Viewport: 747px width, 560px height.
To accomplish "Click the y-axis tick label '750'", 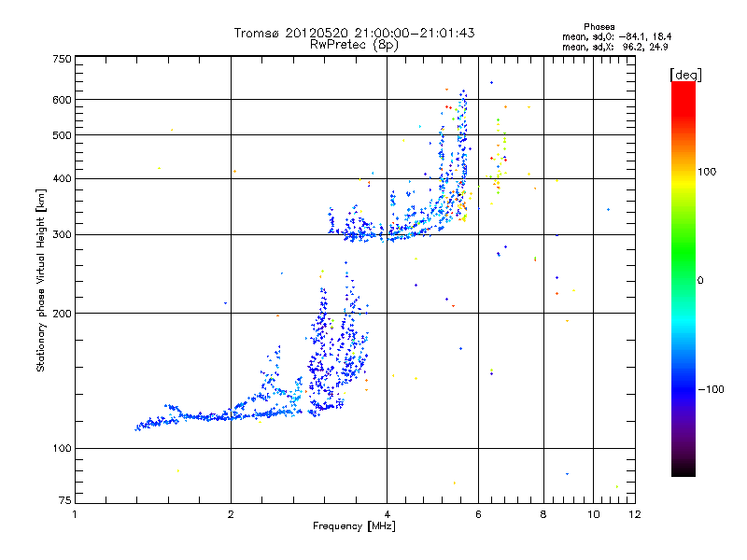I will coord(62,59).
